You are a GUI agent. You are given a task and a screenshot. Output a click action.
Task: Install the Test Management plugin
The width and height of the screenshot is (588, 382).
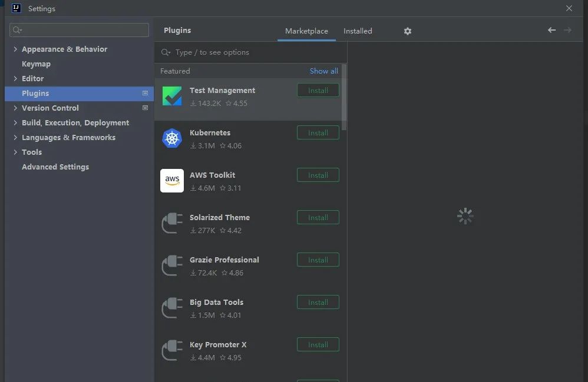pyautogui.click(x=318, y=90)
